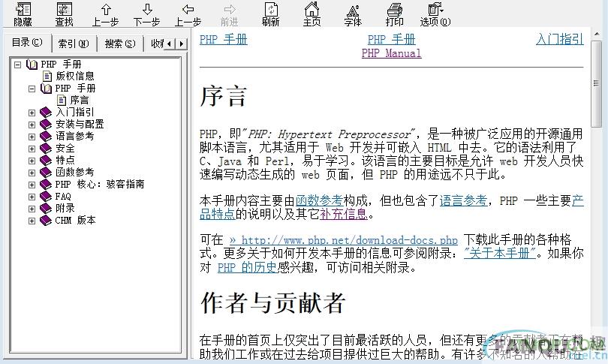
Task: Open the 选项(O) toolbar menu
Action: click(x=435, y=14)
